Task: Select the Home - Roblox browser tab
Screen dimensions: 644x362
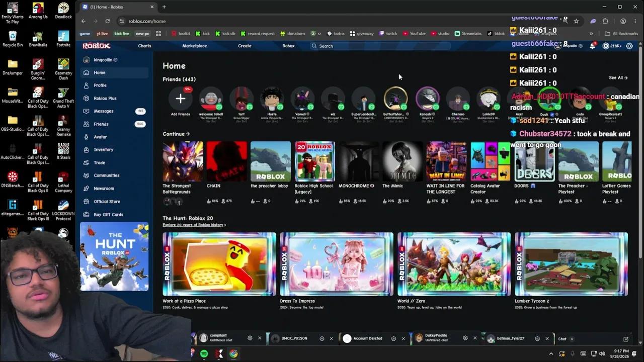Action: click(x=118, y=7)
